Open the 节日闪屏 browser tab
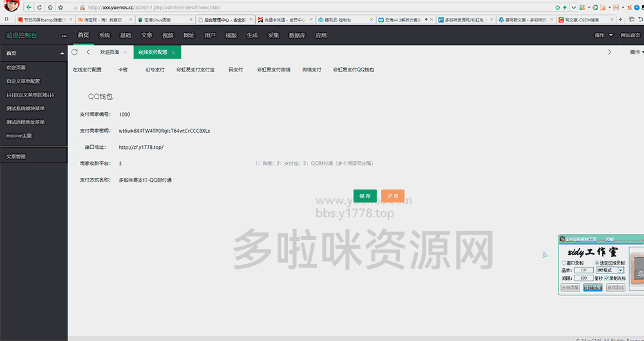The height and width of the screenshot is (341, 644). 44,20
